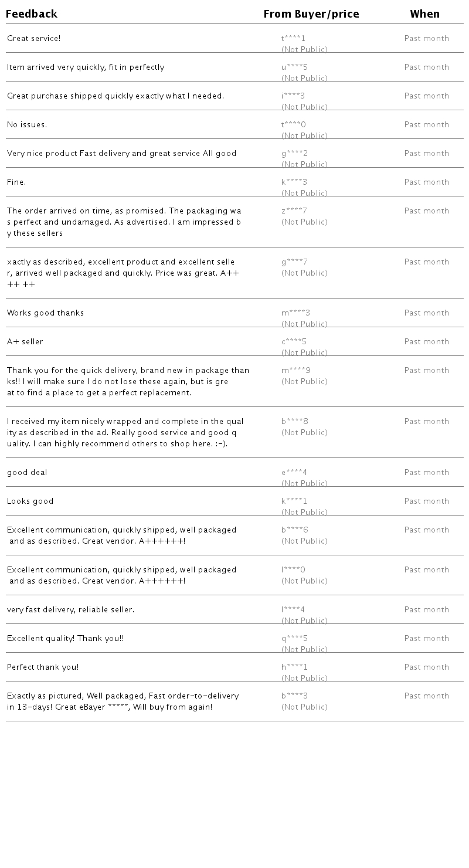469x868 pixels.
Task: Click the Feedback column header
Action: [x=32, y=14]
